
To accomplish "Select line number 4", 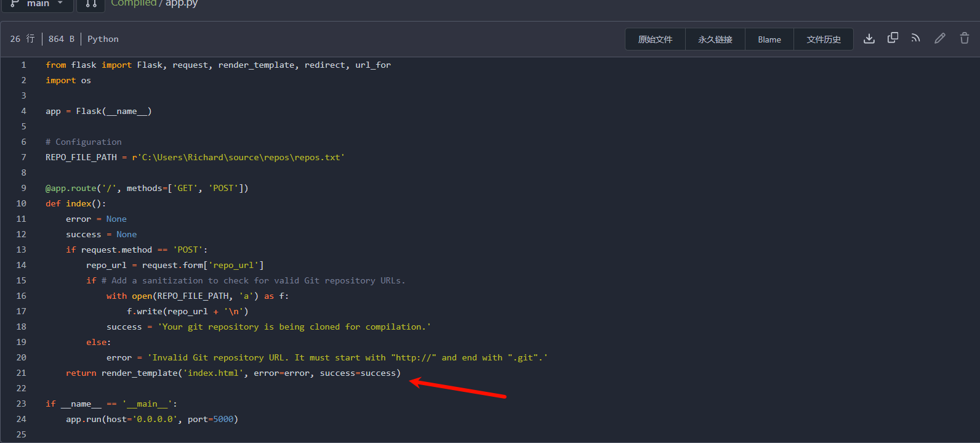I will 24,111.
